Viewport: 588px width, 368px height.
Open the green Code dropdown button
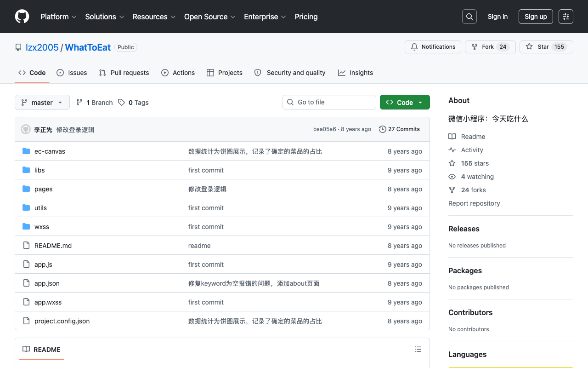point(405,102)
